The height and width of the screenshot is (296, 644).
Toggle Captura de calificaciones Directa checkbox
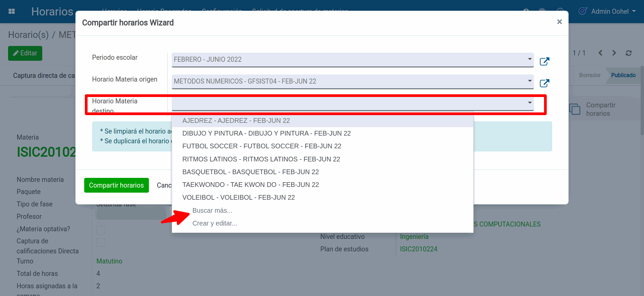[101, 242]
